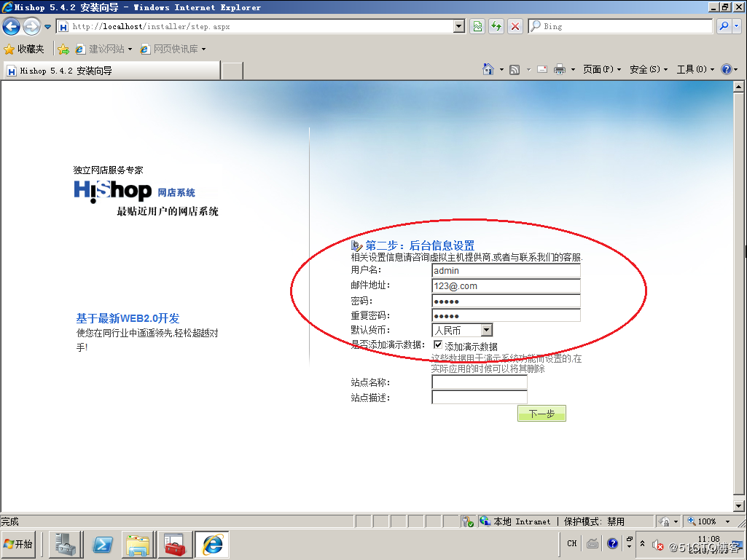Open recent pages dropdown arrow beside Forward
747x560 pixels.
coord(47,27)
